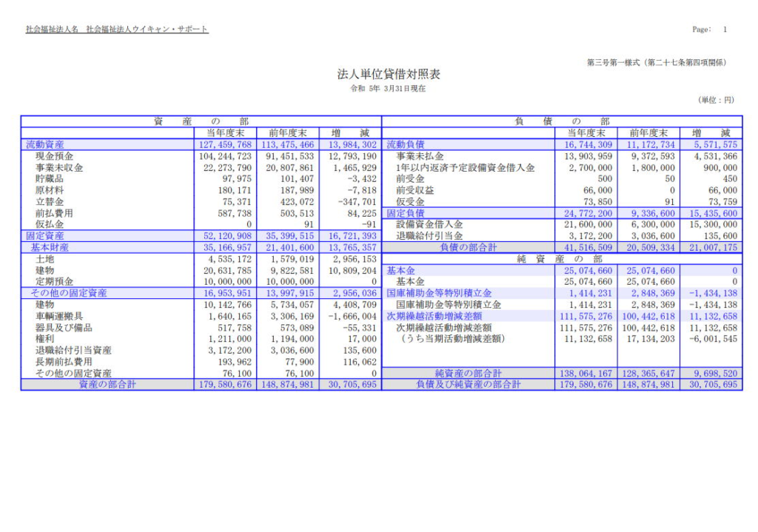This screenshot has width=758, height=532.
Task: Select the 車輌運搬具 change value -1,666,004
Action: (351, 317)
